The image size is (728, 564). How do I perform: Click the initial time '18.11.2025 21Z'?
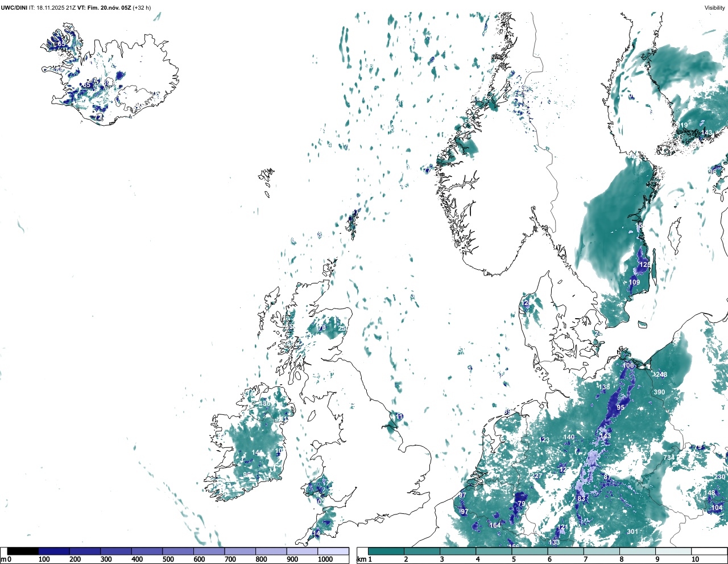pyautogui.click(x=56, y=8)
